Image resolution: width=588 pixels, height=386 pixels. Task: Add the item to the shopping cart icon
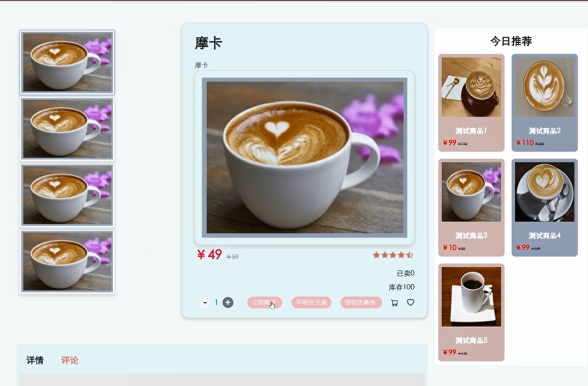(x=394, y=303)
